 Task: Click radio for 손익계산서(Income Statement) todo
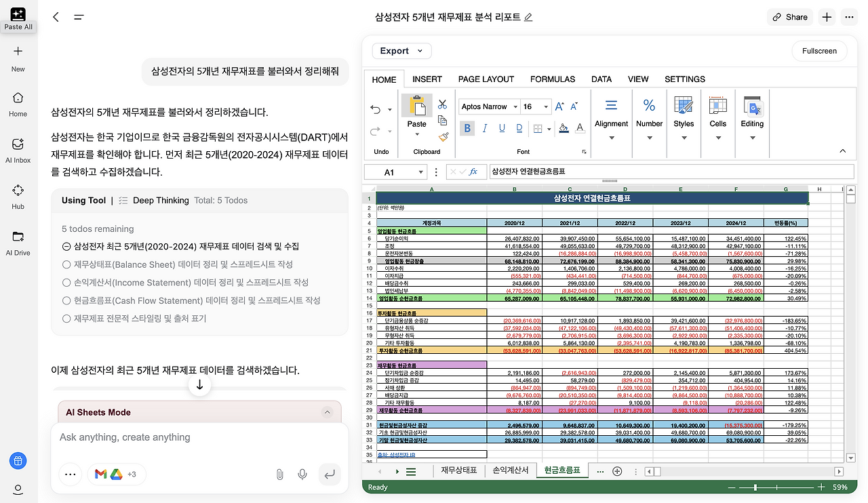pos(66,283)
